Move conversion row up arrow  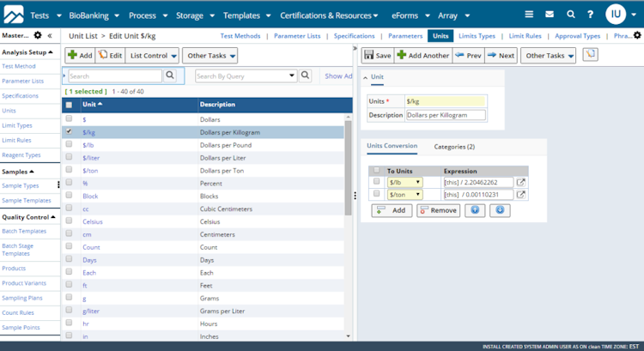[475, 210]
